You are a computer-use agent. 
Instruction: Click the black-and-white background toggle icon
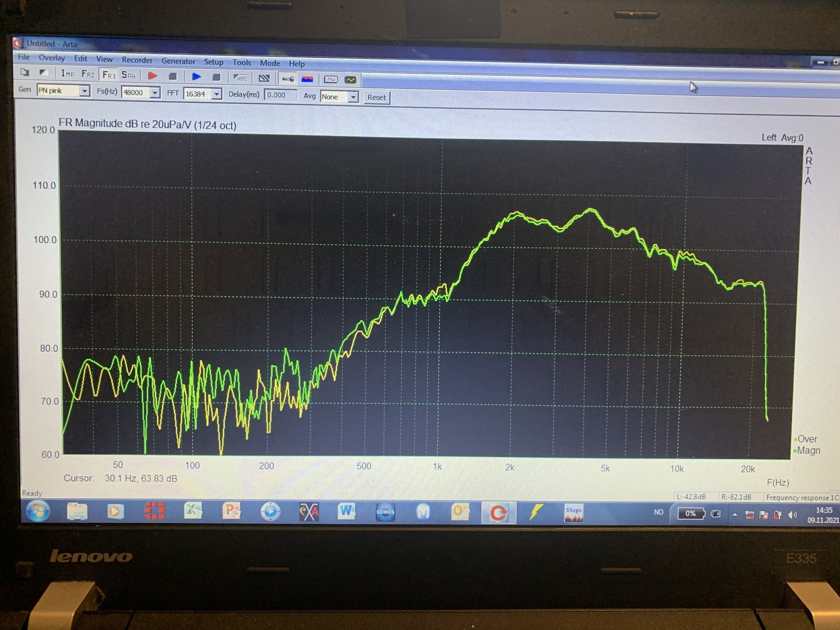(x=44, y=72)
